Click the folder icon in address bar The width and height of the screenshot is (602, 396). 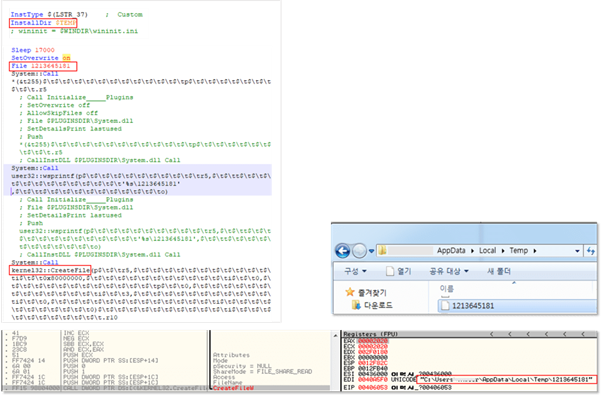point(382,251)
